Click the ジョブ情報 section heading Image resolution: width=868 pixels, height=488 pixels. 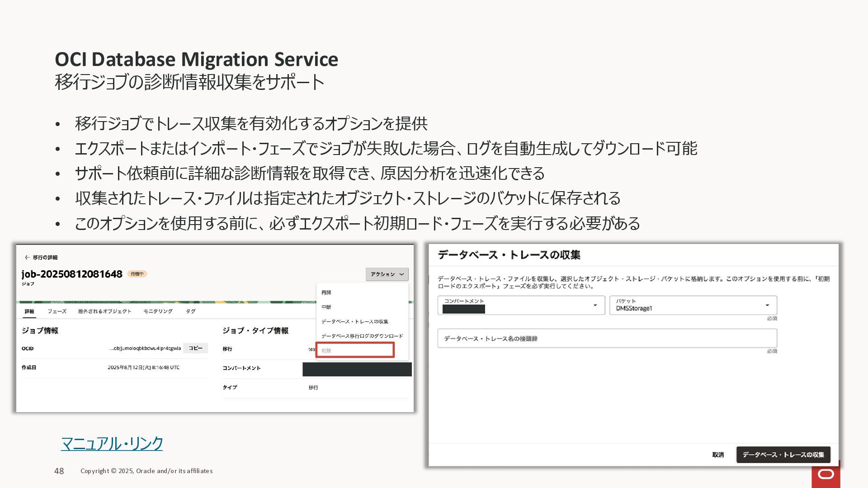(x=40, y=331)
